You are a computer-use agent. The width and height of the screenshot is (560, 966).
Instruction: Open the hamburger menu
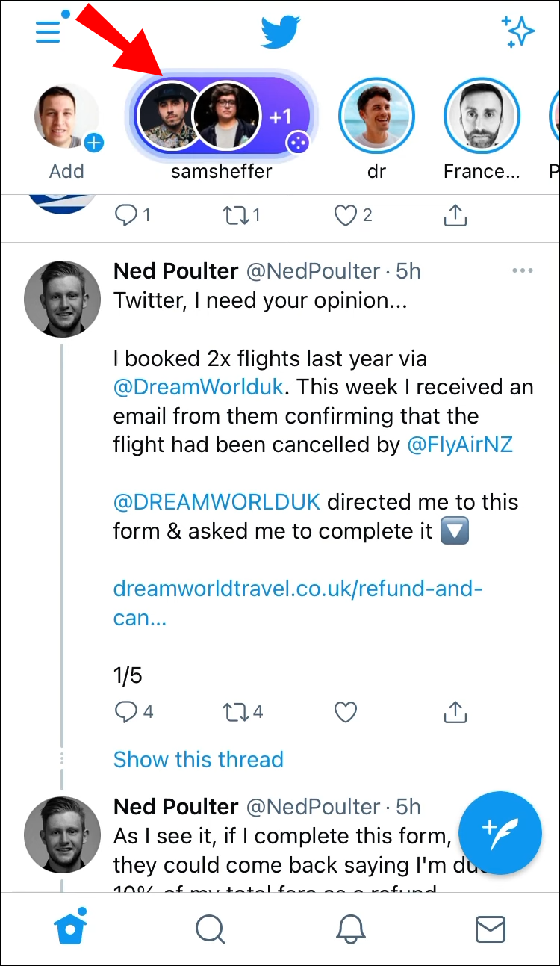point(49,31)
